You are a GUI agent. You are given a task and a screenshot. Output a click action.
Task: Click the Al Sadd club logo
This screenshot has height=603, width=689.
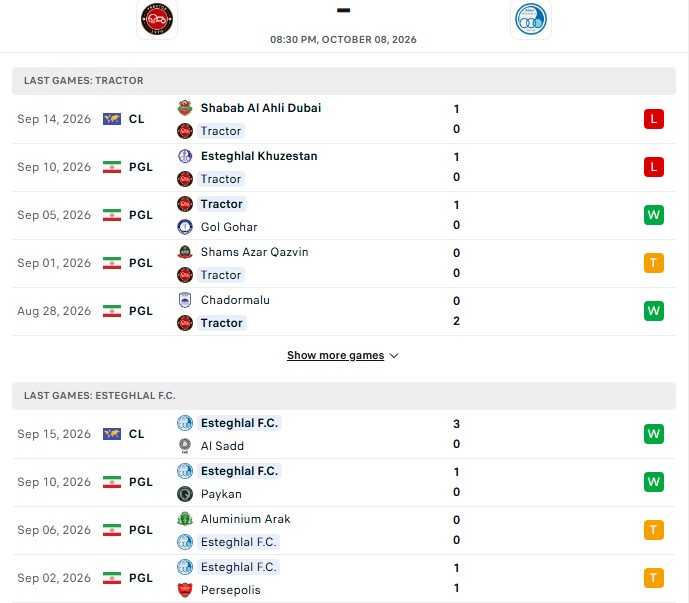point(185,446)
